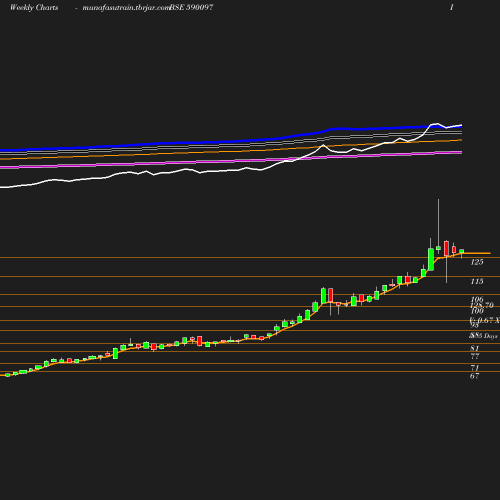This screenshot has width=500, height=500.
Task: Click the "Days" label text
Action: 491,336
